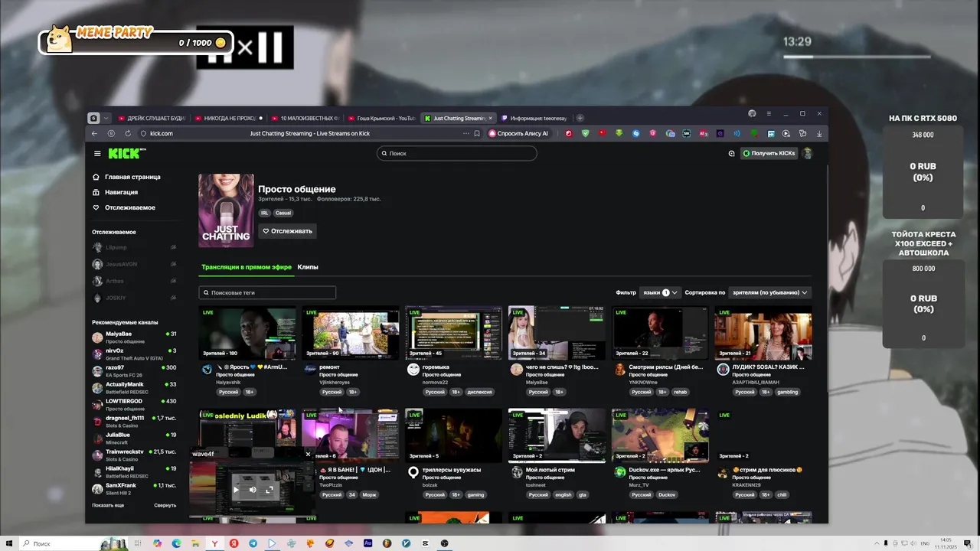Image resolution: width=980 pixels, height=551 pixels.
Task: Open the языки filter dropdown
Action: click(660, 292)
